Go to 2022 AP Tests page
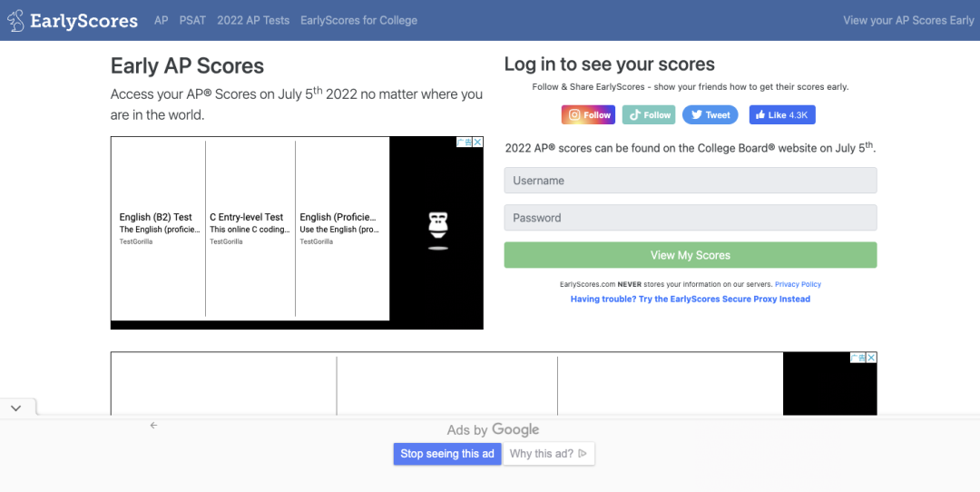Viewport: 980px width, 492px height. click(253, 20)
